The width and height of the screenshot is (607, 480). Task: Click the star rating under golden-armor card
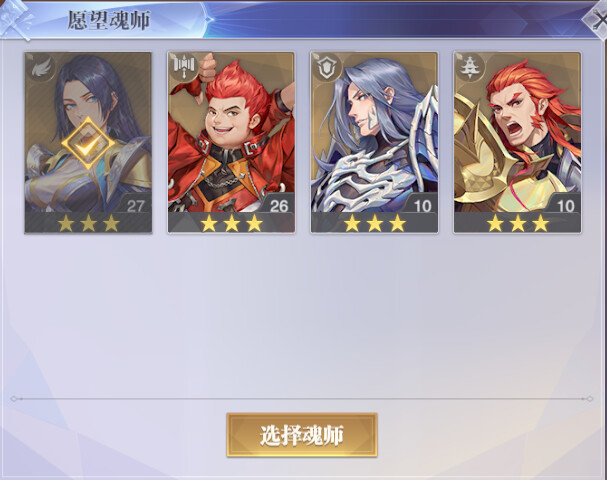pos(518,223)
